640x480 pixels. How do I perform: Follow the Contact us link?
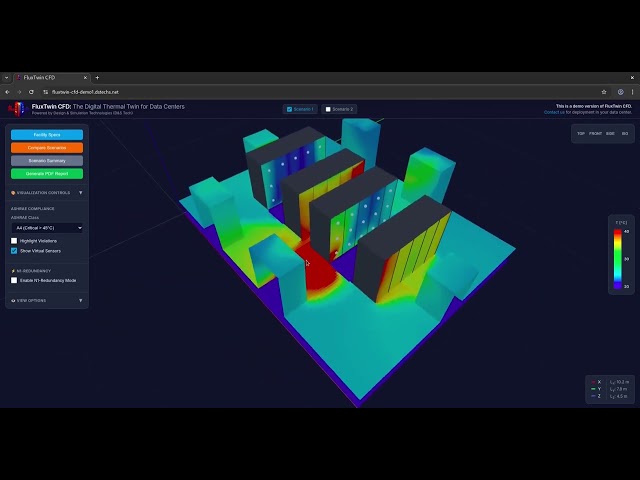click(554, 112)
